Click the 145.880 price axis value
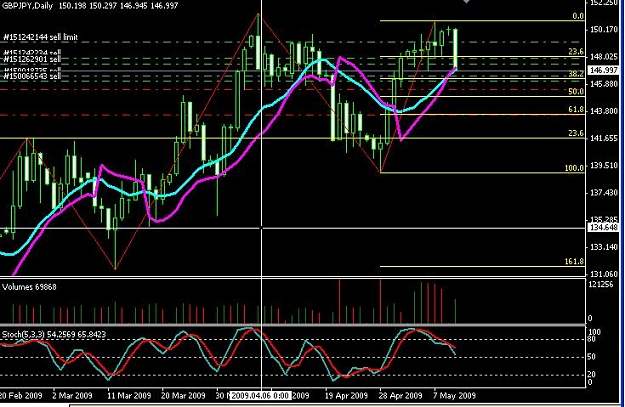 (603, 84)
